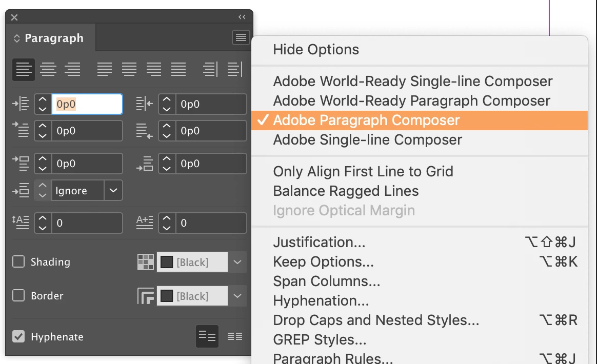
Task: Open the Border color [Black] dropdown arrow
Action: (237, 296)
